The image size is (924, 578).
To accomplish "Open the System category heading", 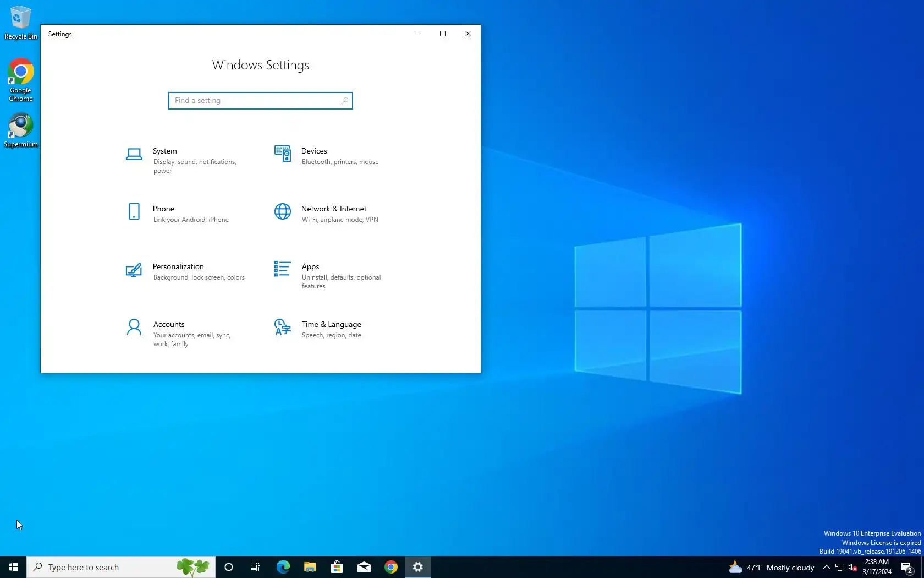I will [x=165, y=151].
